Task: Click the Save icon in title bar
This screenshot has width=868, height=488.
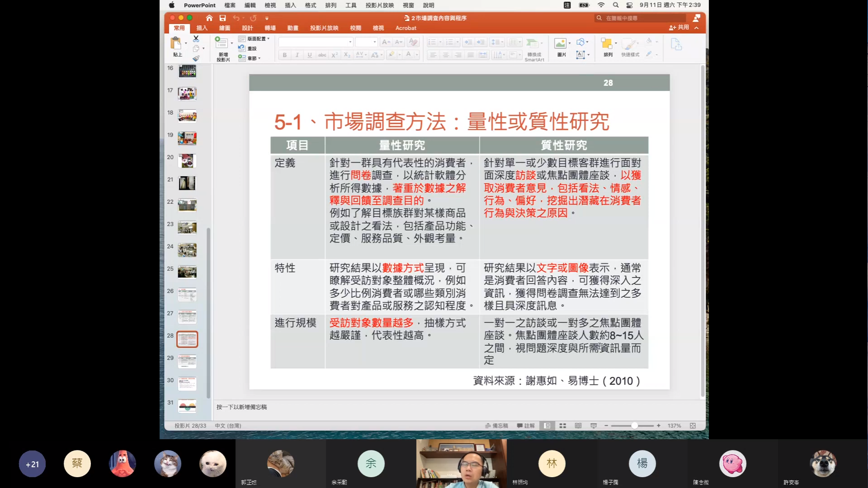Action: tap(222, 18)
